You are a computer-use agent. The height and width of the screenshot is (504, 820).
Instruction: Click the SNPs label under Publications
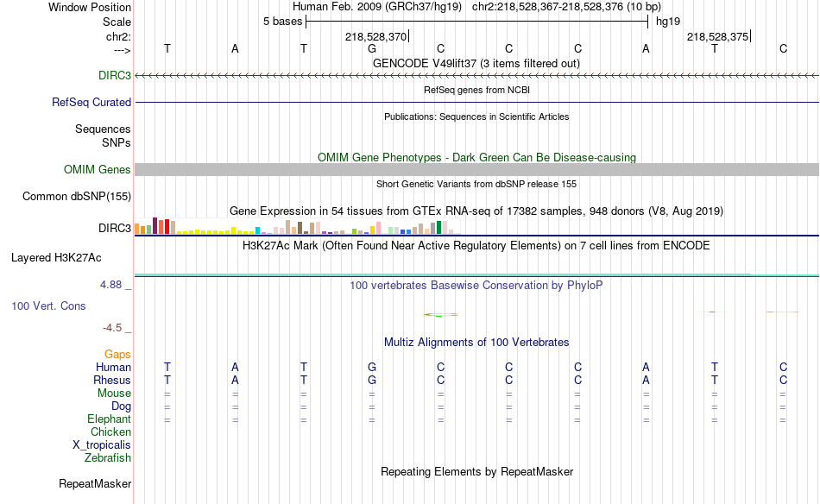(117, 142)
